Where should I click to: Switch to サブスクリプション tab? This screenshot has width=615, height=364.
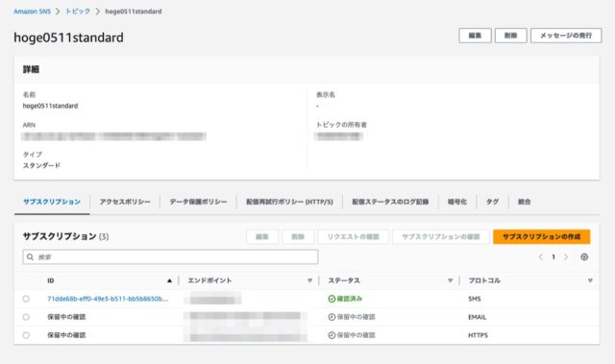coord(52,202)
